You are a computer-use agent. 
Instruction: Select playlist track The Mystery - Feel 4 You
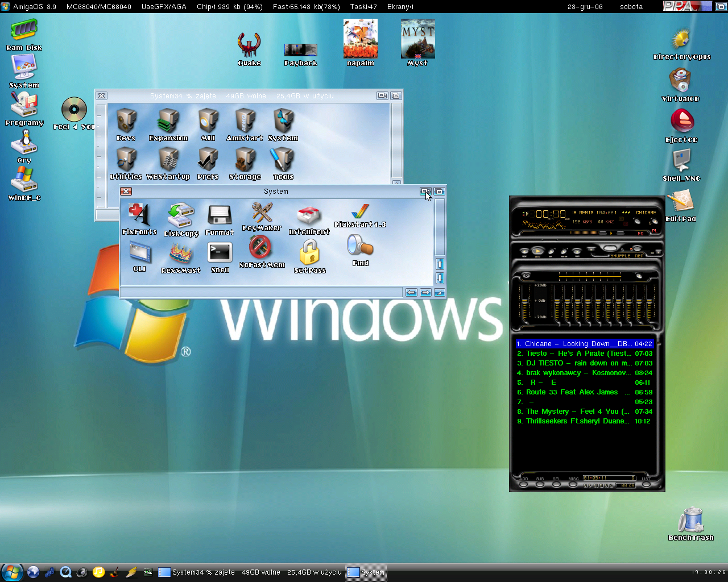point(585,411)
